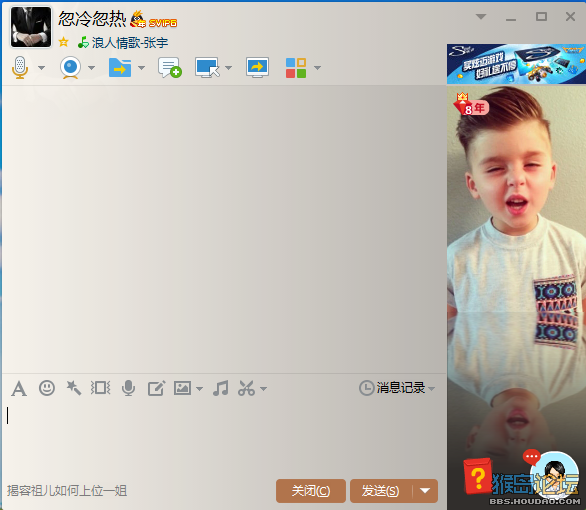
Task: Open the emoji smiley picker
Action: click(x=47, y=388)
